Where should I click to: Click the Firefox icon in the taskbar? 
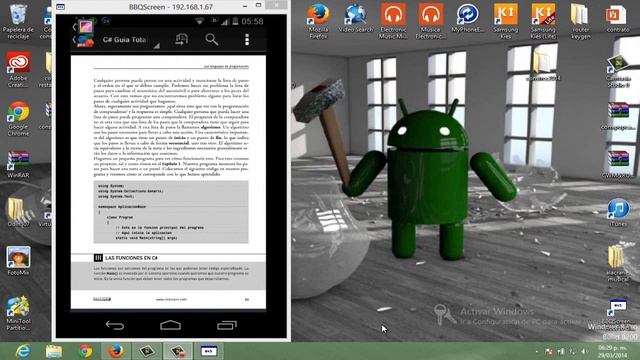pos(116,351)
